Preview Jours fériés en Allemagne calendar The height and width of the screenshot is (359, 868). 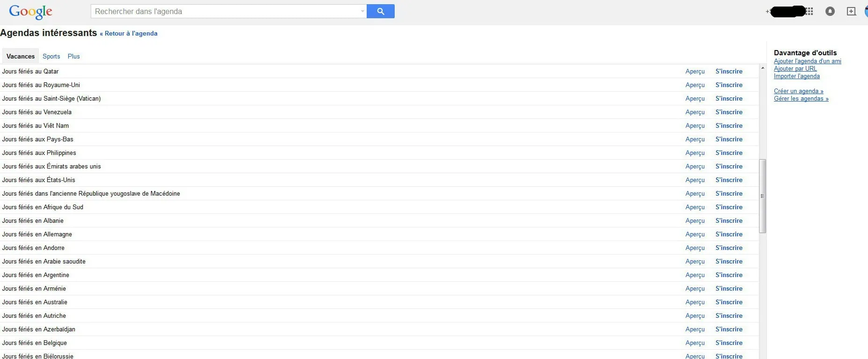coord(695,234)
